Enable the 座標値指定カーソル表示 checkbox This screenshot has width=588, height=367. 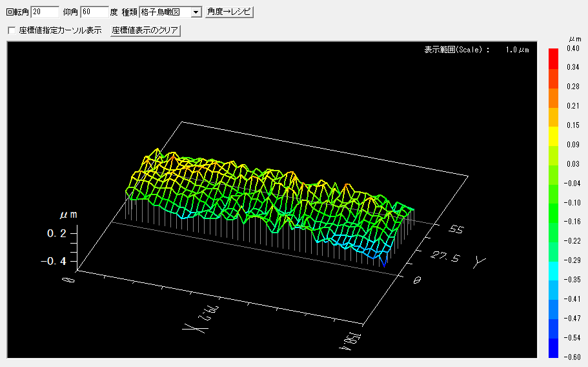(11, 30)
